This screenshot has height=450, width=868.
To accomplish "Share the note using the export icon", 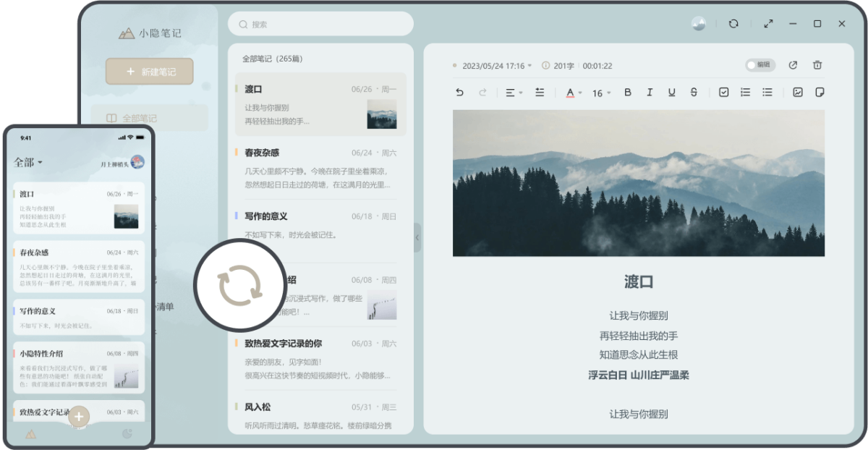I will tap(793, 64).
